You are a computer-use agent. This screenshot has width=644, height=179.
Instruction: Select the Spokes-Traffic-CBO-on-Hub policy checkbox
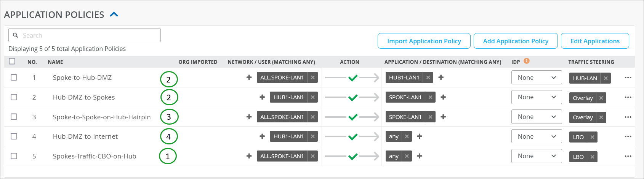click(x=14, y=156)
